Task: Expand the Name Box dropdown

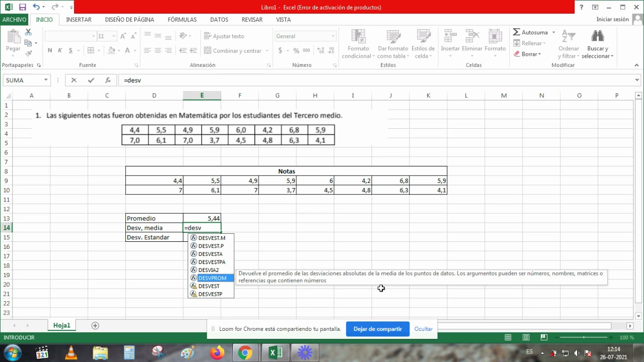Action: click(x=46, y=80)
